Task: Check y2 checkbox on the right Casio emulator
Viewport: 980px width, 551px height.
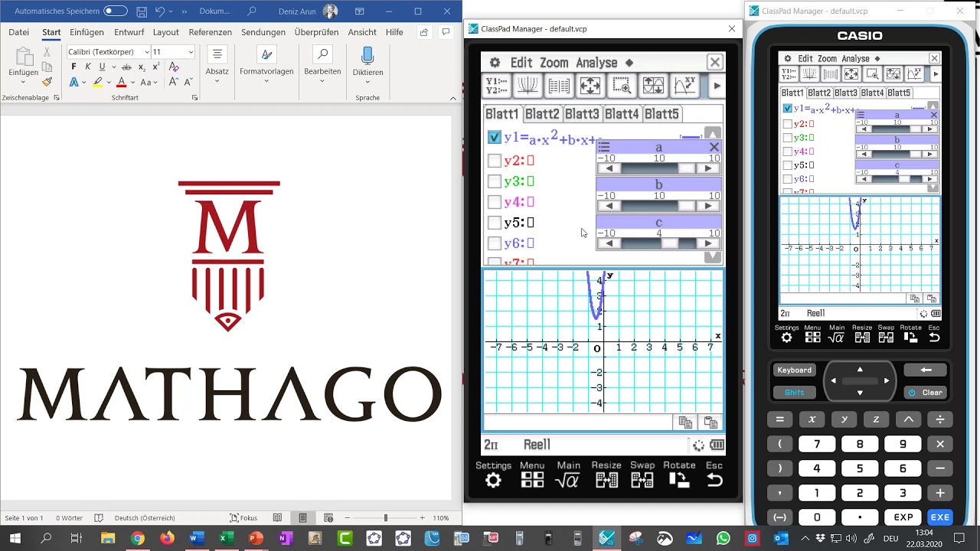Action: tap(787, 124)
